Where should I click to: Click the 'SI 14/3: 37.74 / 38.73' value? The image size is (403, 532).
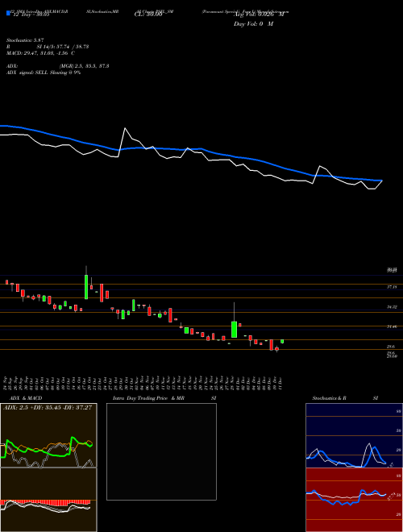(63, 47)
